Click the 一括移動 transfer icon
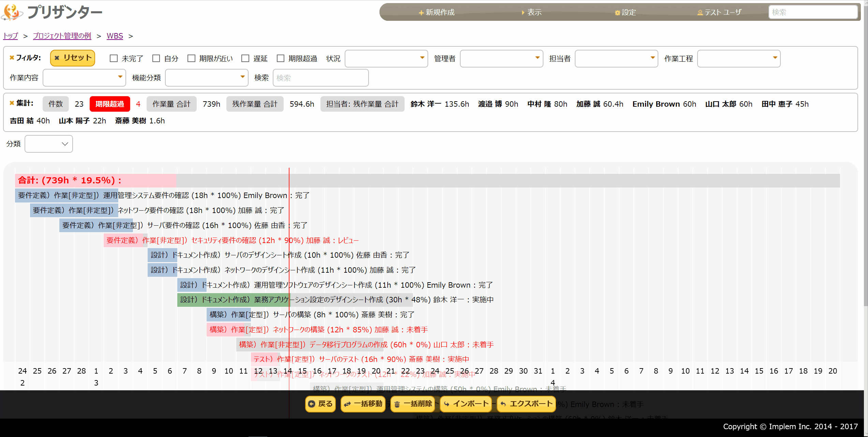868x437 pixels. tap(347, 404)
